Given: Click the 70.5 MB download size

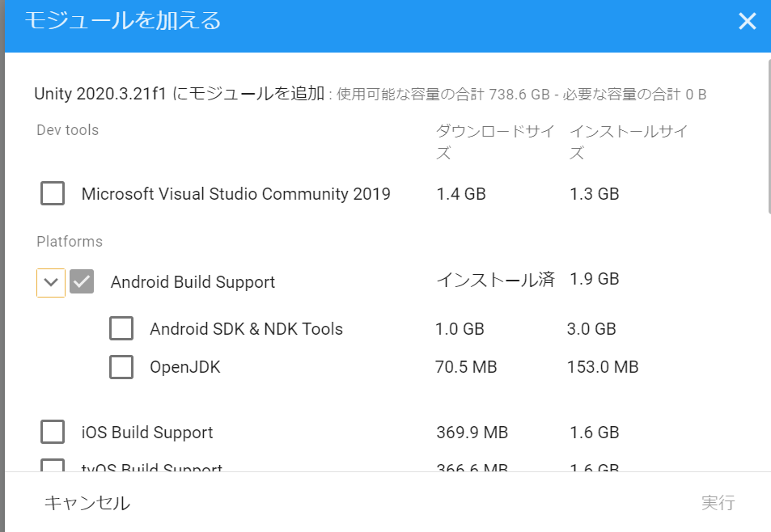Looking at the screenshot, I should click(466, 367).
